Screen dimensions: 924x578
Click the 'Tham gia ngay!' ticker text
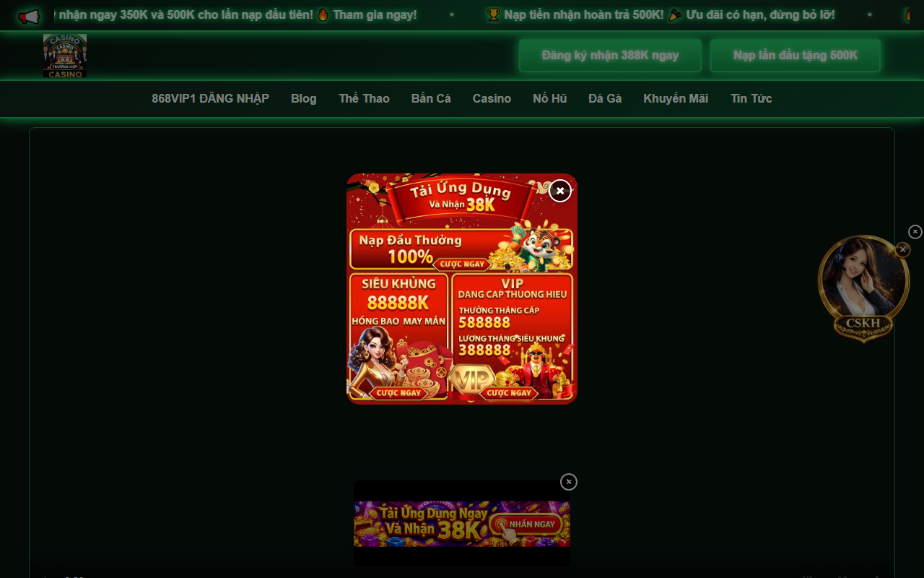[x=375, y=14]
